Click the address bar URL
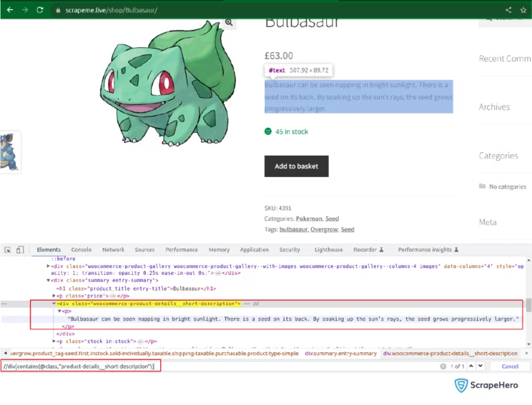532x405 pixels. click(111, 10)
